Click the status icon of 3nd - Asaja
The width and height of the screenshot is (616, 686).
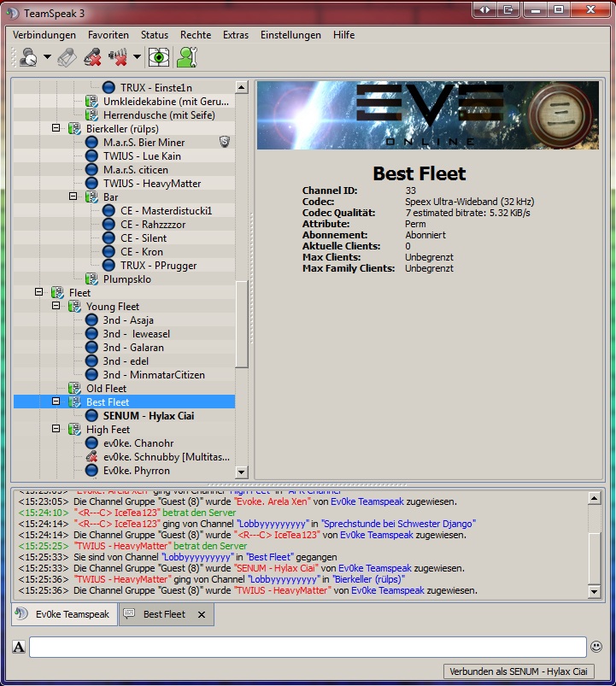[x=91, y=320]
